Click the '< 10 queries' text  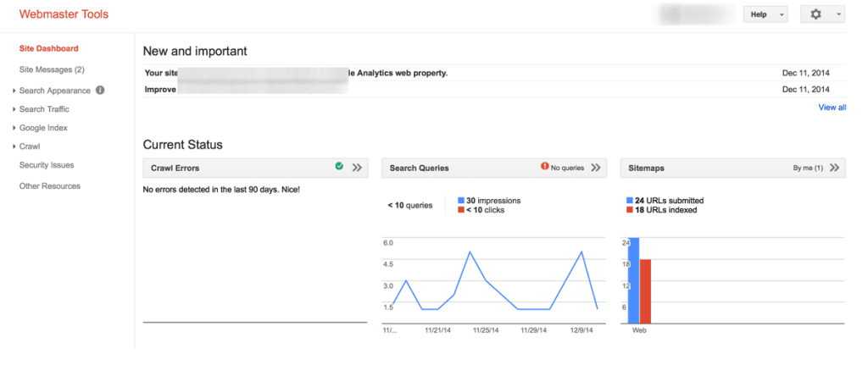410,205
